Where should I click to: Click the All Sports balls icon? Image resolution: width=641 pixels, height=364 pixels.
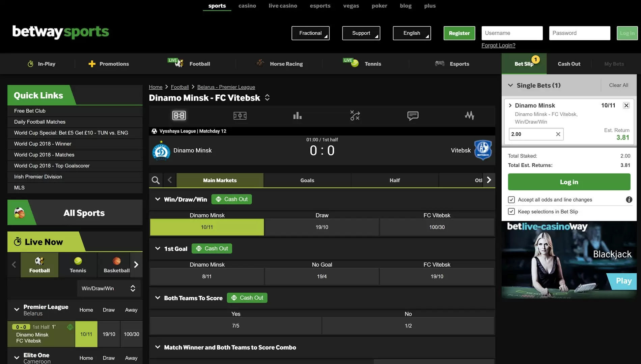tap(19, 213)
